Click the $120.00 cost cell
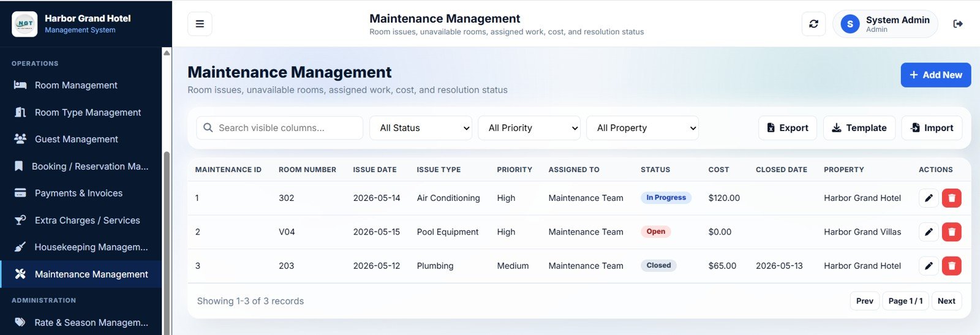The height and width of the screenshot is (335, 980). click(x=724, y=198)
